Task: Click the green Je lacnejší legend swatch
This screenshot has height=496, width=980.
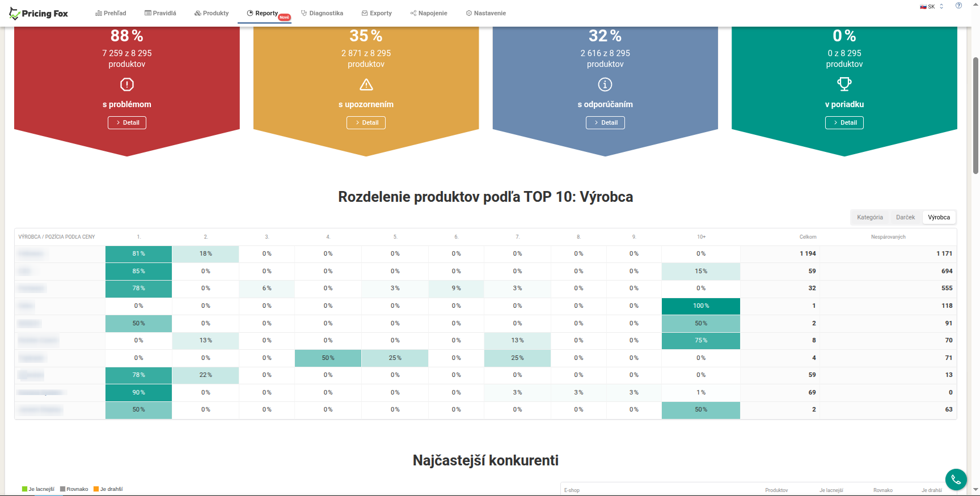Action: point(24,489)
